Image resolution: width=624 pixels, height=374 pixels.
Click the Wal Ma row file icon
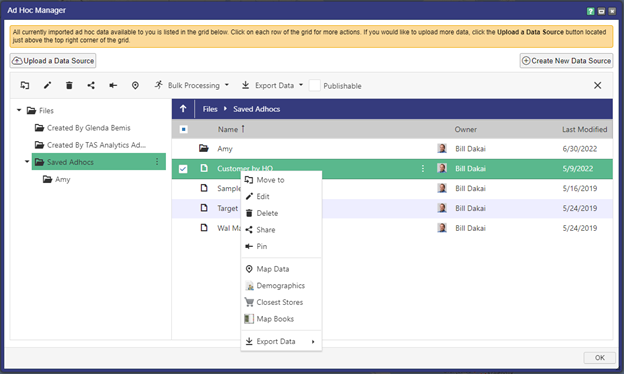point(204,228)
